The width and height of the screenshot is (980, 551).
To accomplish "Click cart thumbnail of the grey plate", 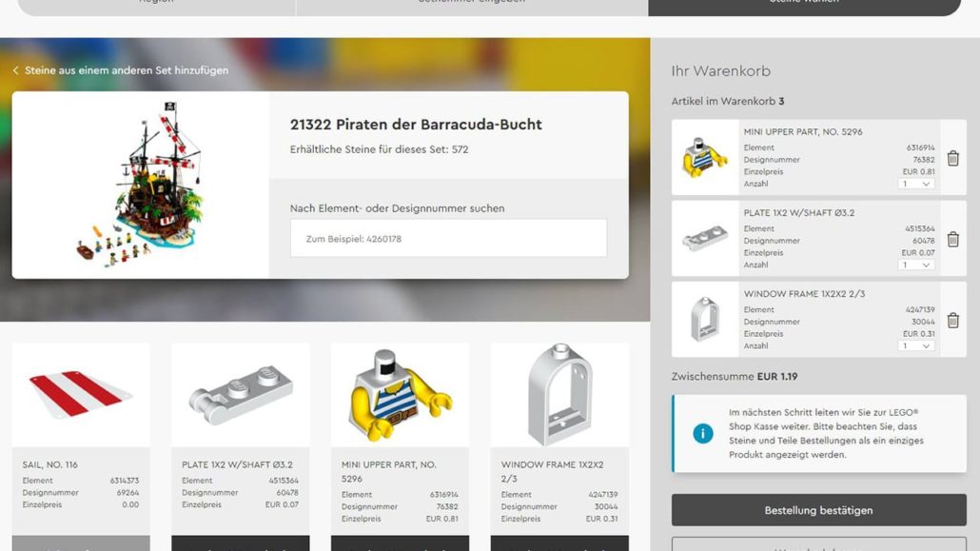I will coord(705,238).
